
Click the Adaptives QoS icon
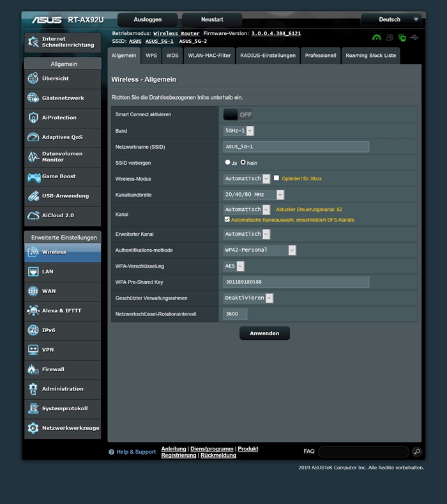[x=33, y=137]
